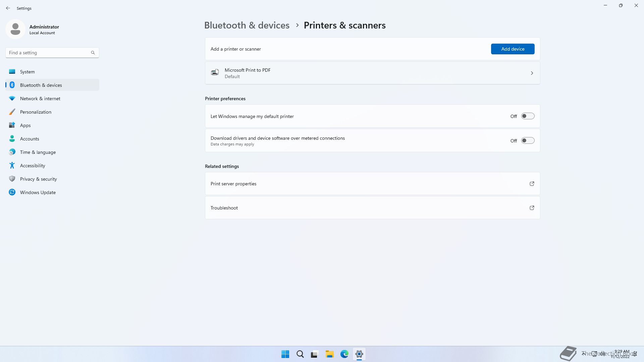
Task: Open the Windows Start menu
Action: click(x=285, y=354)
